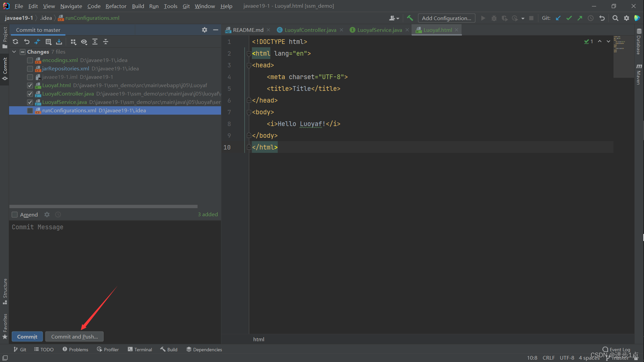Uncheck the LuoyafService.java checkbox
Image resolution: width=644 pixels, height=362 pixels.
(30, 102)
